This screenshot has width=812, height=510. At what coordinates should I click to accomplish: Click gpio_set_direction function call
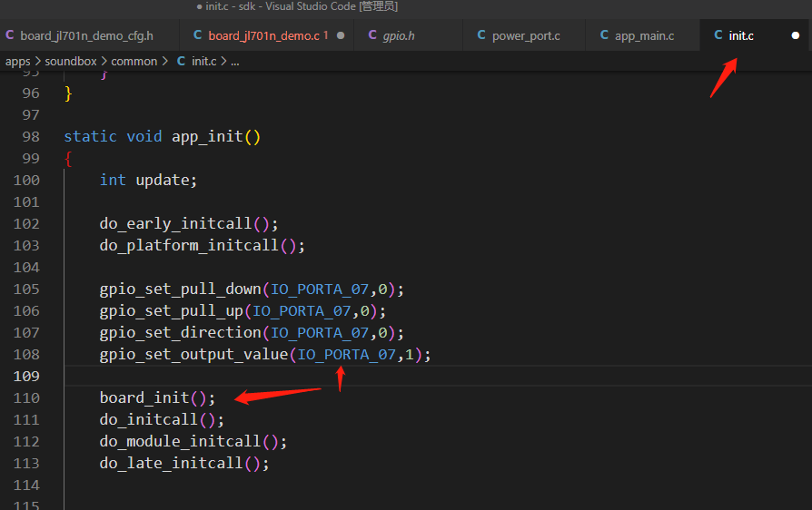pyautogui.click(x=180, y=332)
